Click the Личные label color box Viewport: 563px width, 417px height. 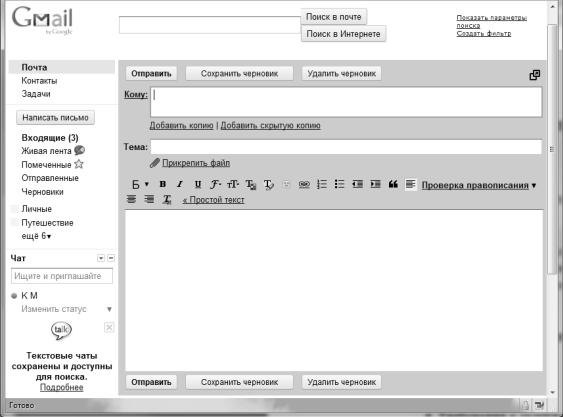coord(14,209)
